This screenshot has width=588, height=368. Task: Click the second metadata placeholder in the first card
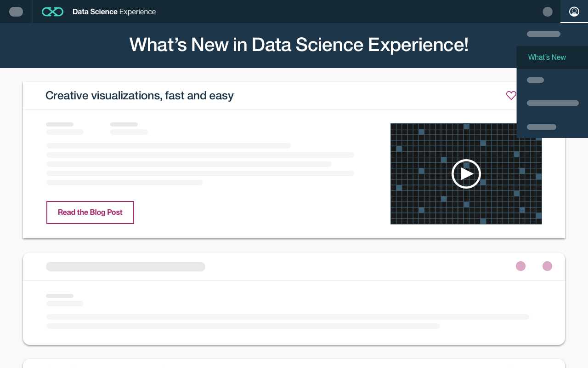point(129,128)
